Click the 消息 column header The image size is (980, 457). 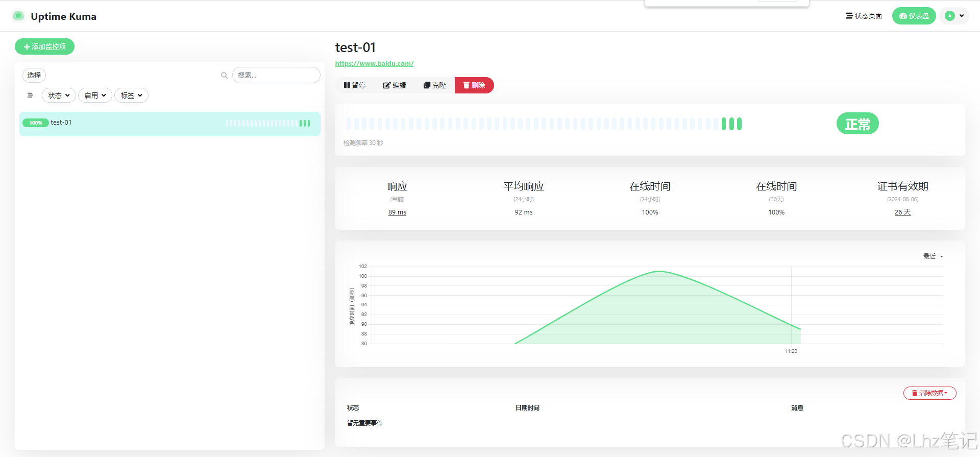[797, 408]
